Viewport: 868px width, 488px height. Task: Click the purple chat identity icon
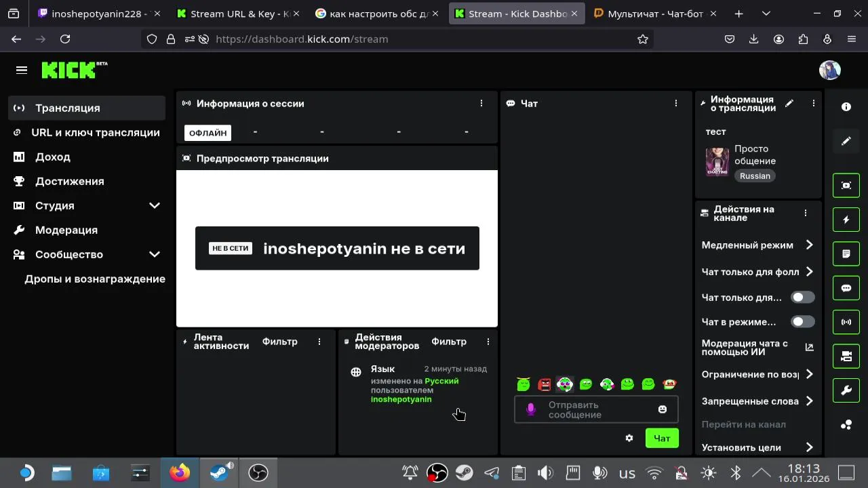point(531,409)
